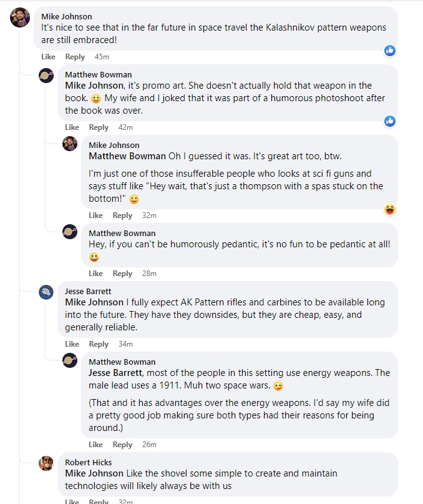
Task: Click Mike Johnson's avatar on the nested reply
Action: coord(70,144)
